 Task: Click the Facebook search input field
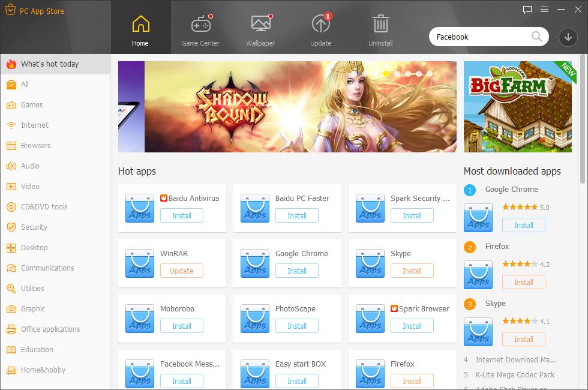[480, 37]
